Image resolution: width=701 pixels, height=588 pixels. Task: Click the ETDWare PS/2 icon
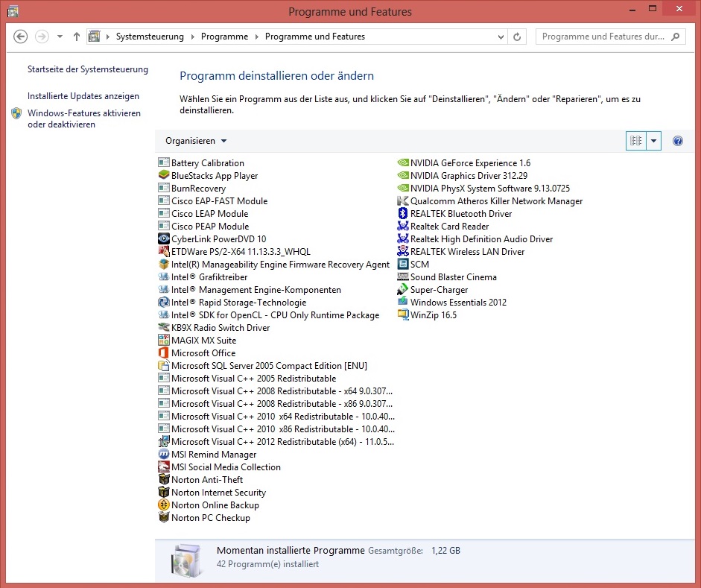[x=164, y=251]
